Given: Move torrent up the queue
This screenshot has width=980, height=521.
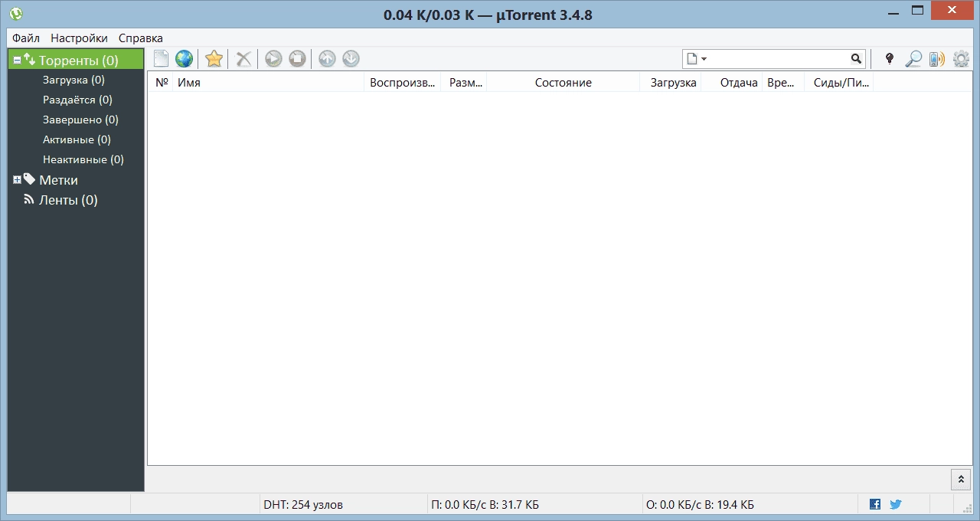Looking at the screenshot, I should tap(327, 58).
